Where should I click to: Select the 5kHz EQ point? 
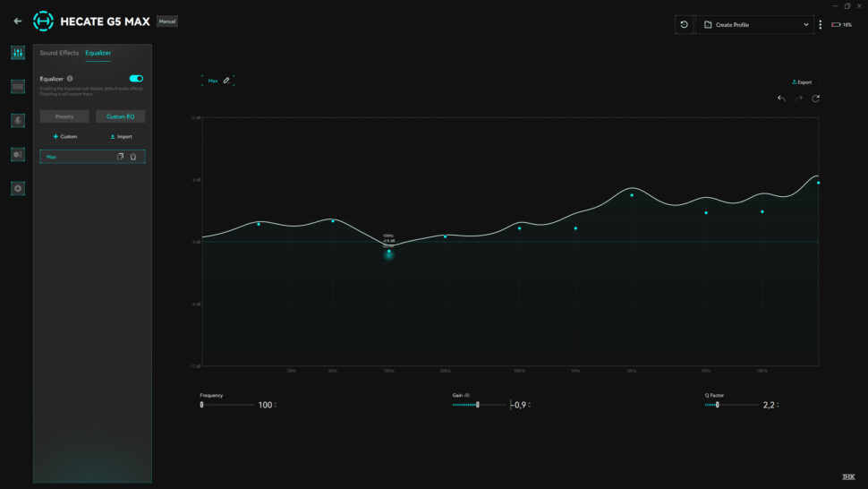coord(706,212)
